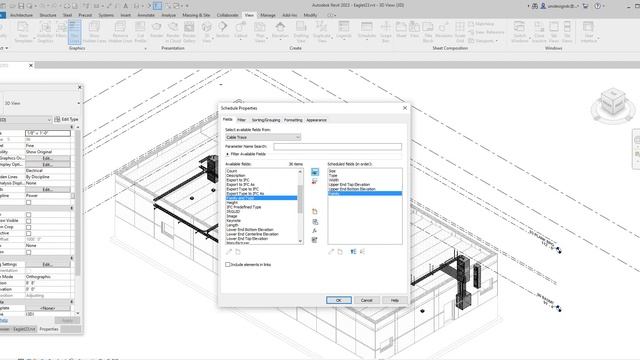Open the Render Gallery tool
The width and height of the screenshot is (640, 360).
[189, 32]
